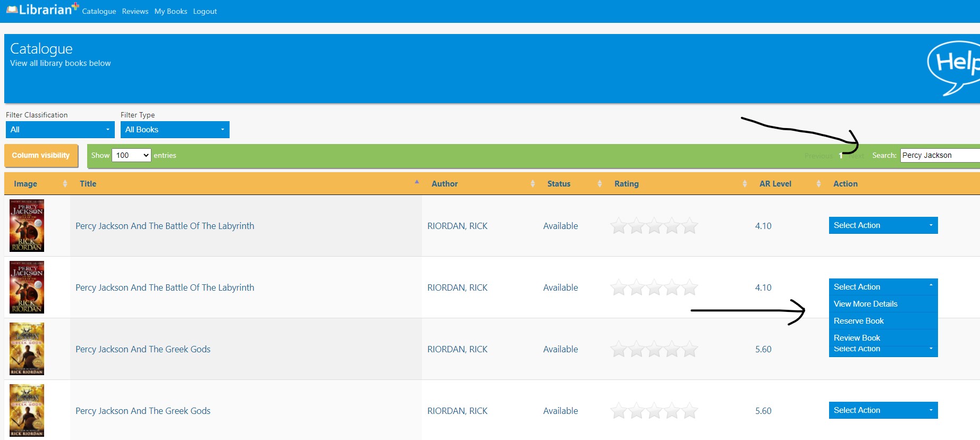
Task: Open the Show entries dropdown set to 100
Action: click(131, 155)
